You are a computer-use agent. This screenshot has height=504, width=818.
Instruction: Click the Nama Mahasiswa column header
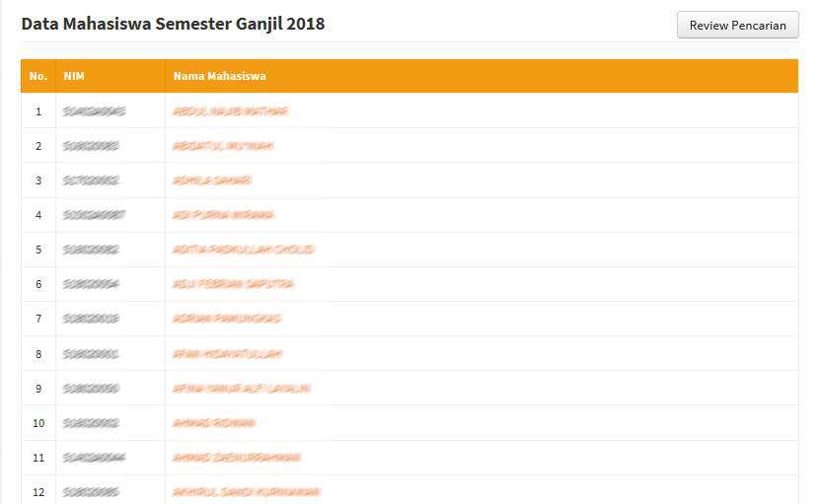pyautogui.click(x=220, y=76)
